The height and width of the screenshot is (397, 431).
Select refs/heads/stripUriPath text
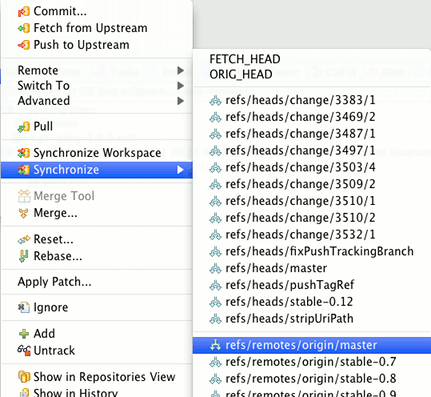click(x=289, y=319)
